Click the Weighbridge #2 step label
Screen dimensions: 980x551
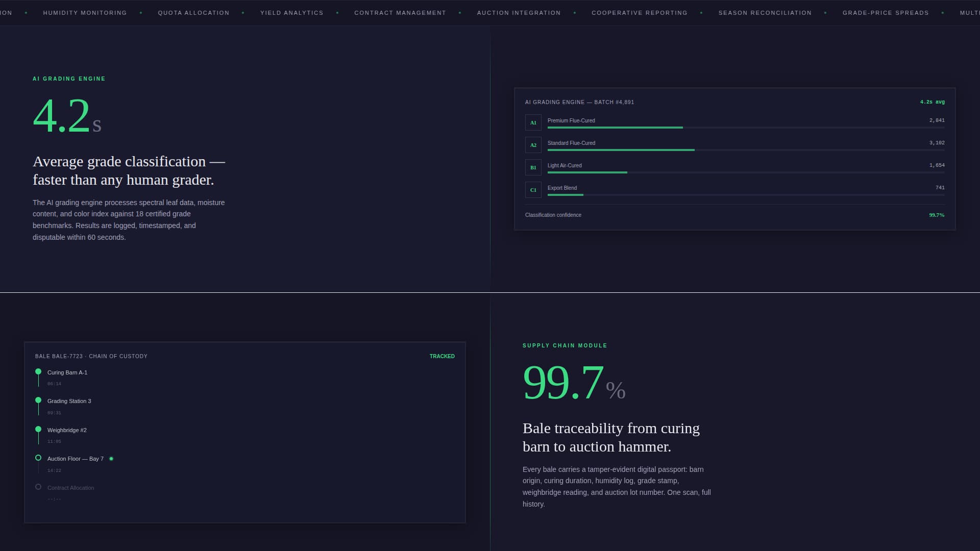(67, 430)
